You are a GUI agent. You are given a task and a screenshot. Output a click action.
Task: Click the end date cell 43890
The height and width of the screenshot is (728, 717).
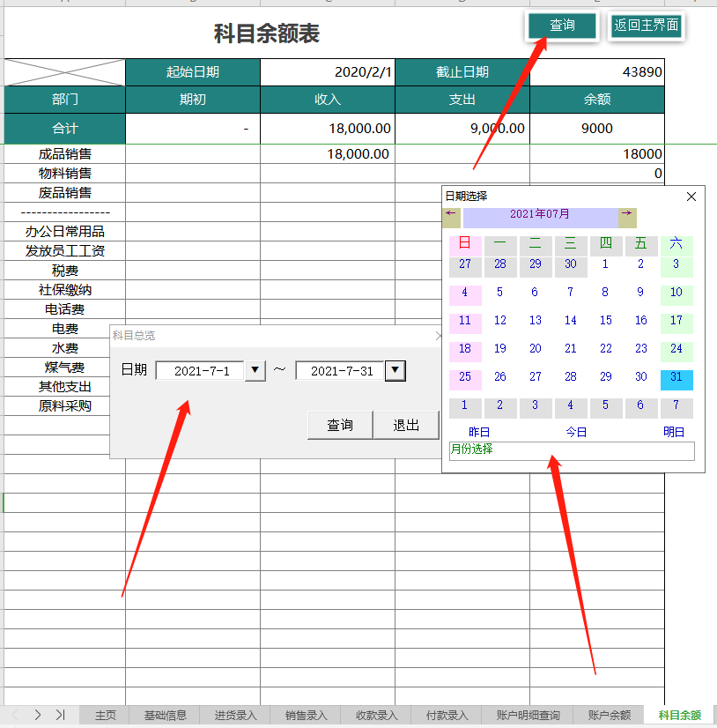pyautogui.click(x=597, y=72)
